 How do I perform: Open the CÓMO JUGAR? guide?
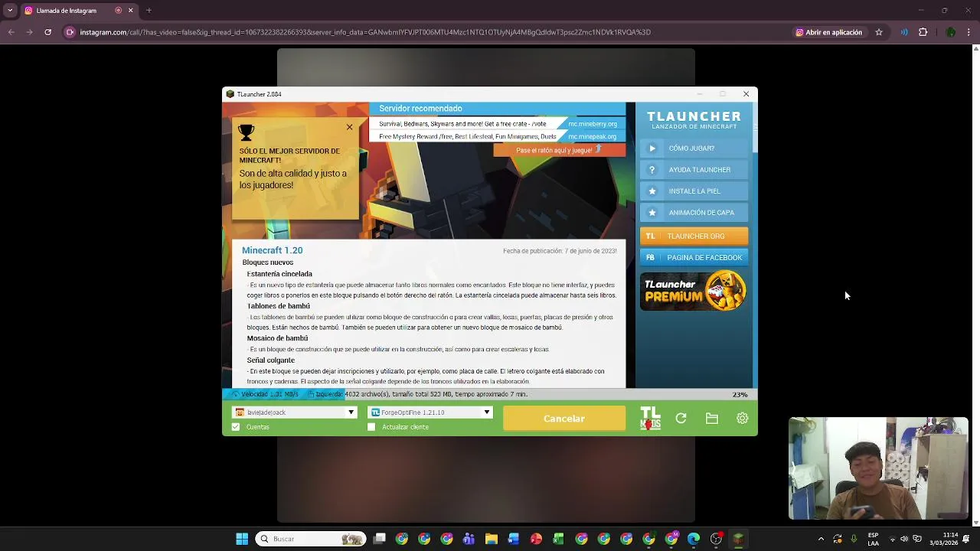(x=694, y=148)
